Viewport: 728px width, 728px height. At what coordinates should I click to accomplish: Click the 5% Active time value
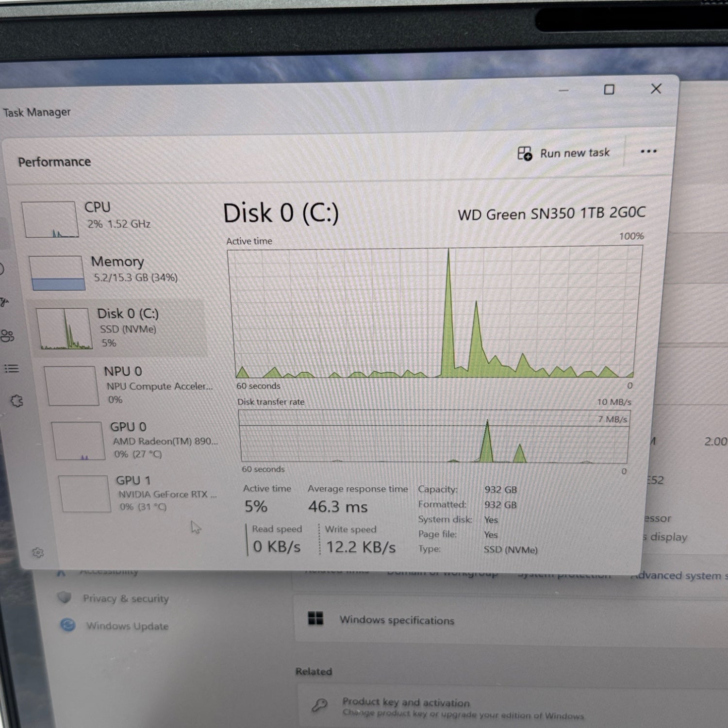[x=256, y=507]
